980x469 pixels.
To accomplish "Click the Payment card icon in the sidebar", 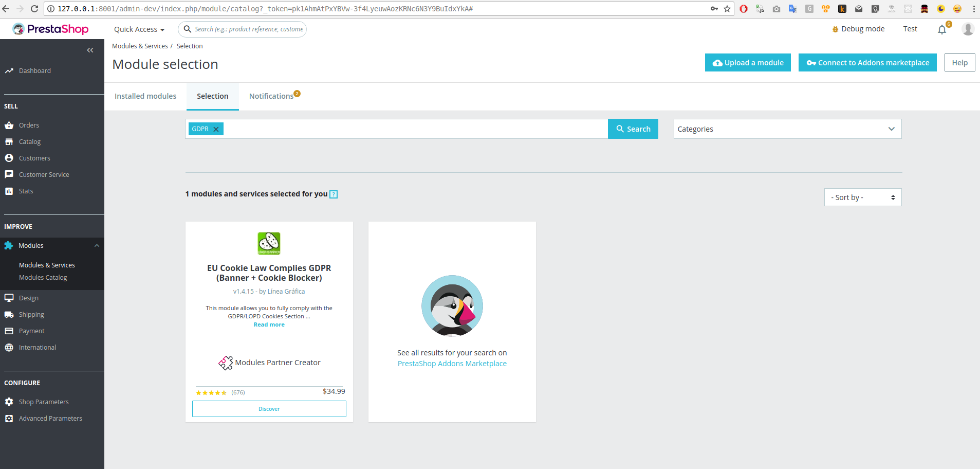I will click(x=9, y=331).
